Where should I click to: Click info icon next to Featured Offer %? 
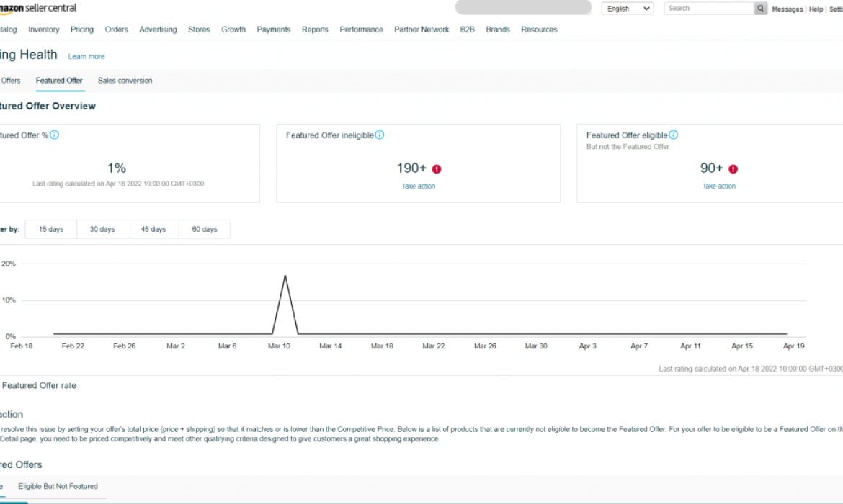click(55, 135)
